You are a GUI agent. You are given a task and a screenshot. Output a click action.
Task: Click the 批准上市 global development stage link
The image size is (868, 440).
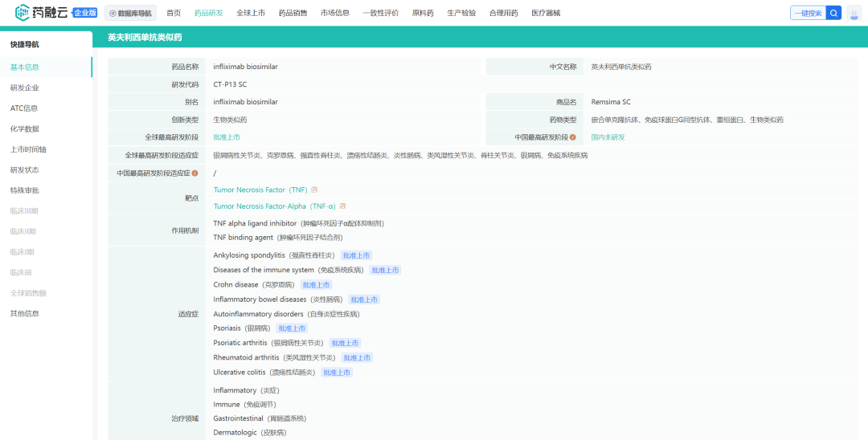click(227, 137)
